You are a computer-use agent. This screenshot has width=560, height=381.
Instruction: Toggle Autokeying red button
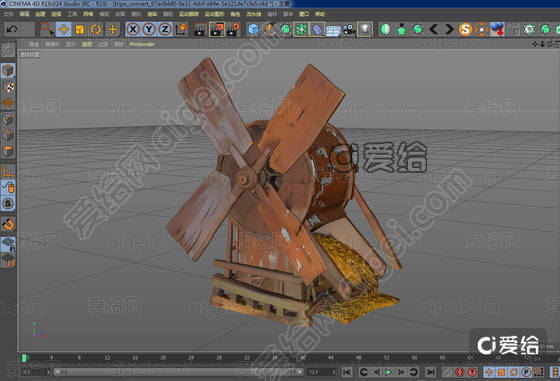tap(460, 372)
